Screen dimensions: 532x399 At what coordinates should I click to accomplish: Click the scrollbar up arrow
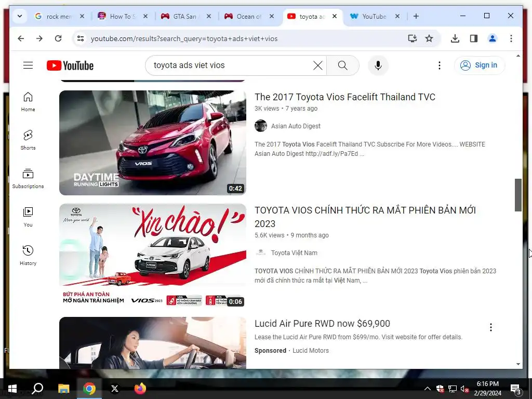coord(518,56)
